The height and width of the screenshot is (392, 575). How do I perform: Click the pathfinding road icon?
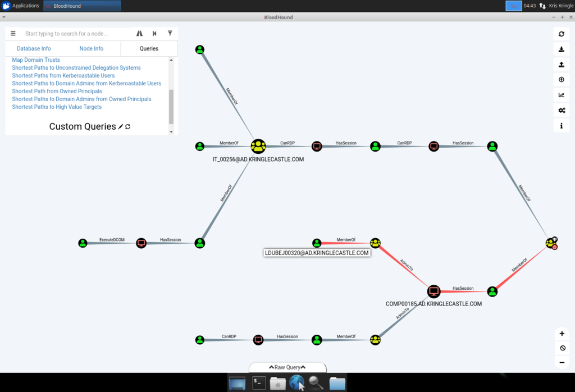[139, 33]
